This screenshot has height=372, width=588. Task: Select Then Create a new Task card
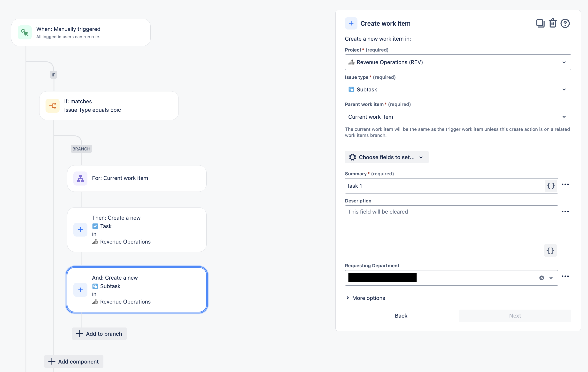137,230
